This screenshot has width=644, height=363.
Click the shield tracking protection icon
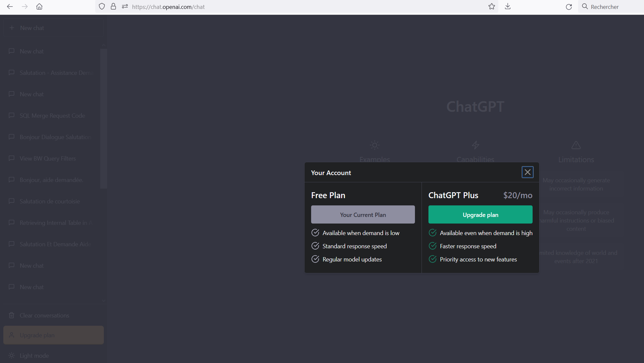coord(102,7)
